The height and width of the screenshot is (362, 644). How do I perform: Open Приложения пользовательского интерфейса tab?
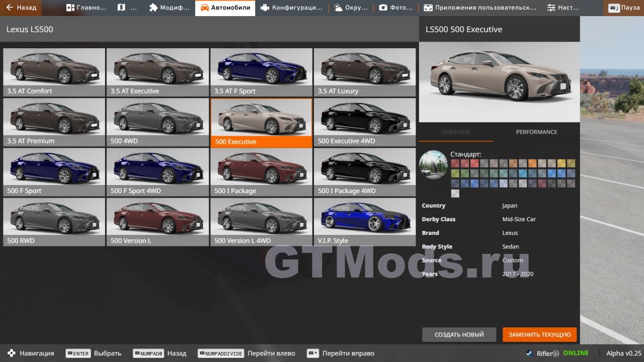(480, 8)
